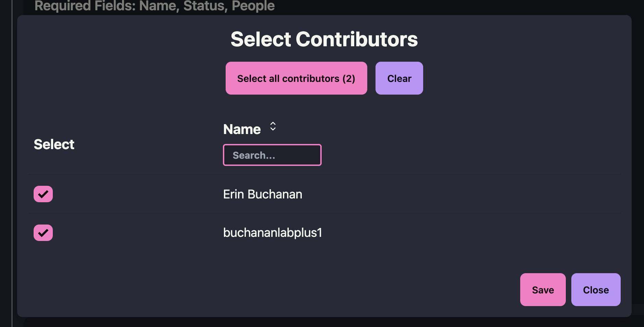This screenshot has width=644, height=327.
Task: Close the Select Contributors dialog
Action: 596,290
